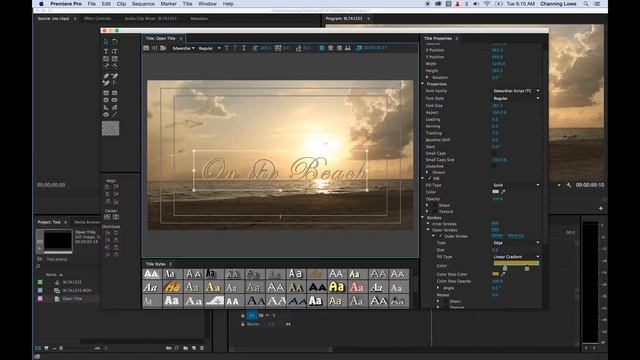640x360 pixels.
Task: Click the center align text icon
Action: [330, 48]
